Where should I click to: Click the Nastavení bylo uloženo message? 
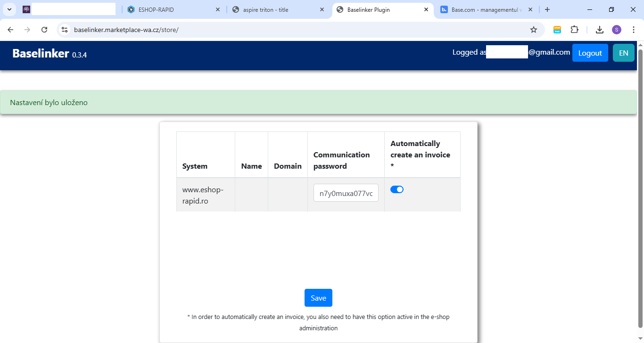coord(49,102)
